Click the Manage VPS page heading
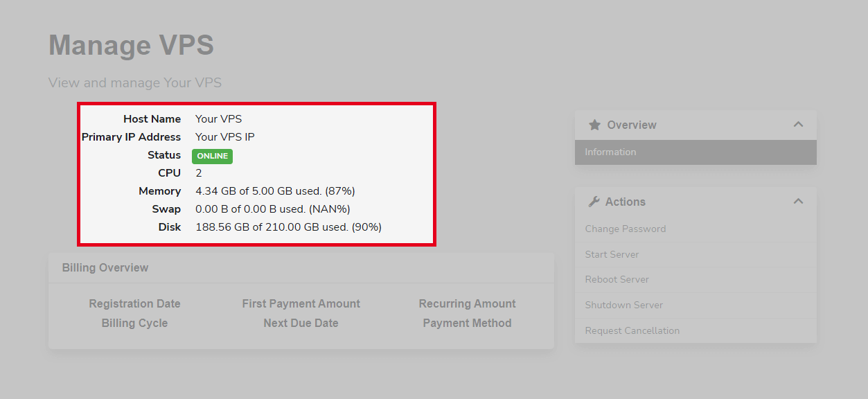Screen dimensions: 868x399 point(131,46)
